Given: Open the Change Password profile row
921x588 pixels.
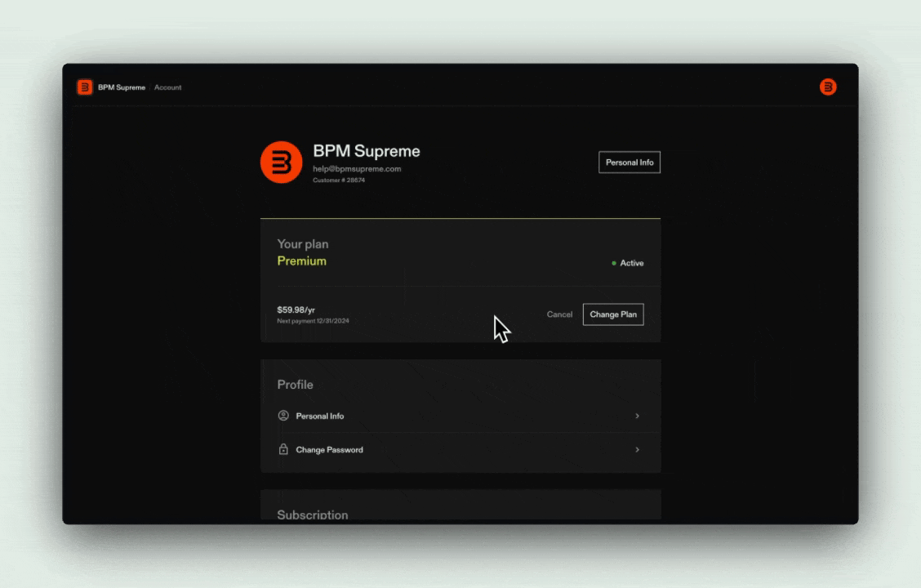Looking at the screenshot, I should [461, 449].
